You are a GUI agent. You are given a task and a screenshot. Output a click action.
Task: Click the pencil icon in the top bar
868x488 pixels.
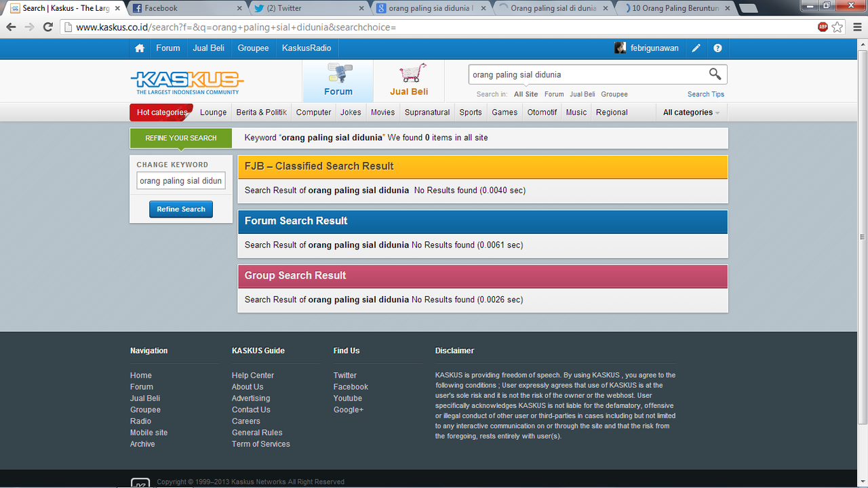(x=696, y=48)
